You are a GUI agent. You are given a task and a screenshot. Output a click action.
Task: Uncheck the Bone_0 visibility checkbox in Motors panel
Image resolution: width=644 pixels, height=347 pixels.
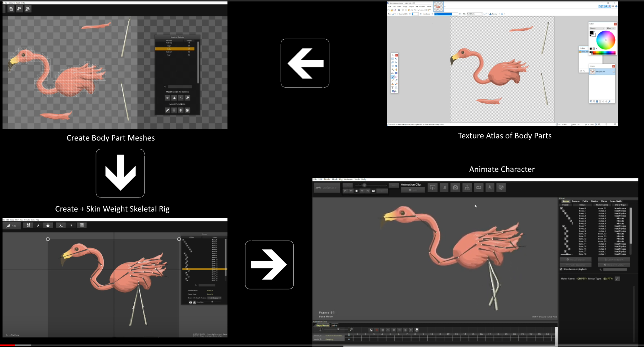pyautogui.click(x=561, y=208)
